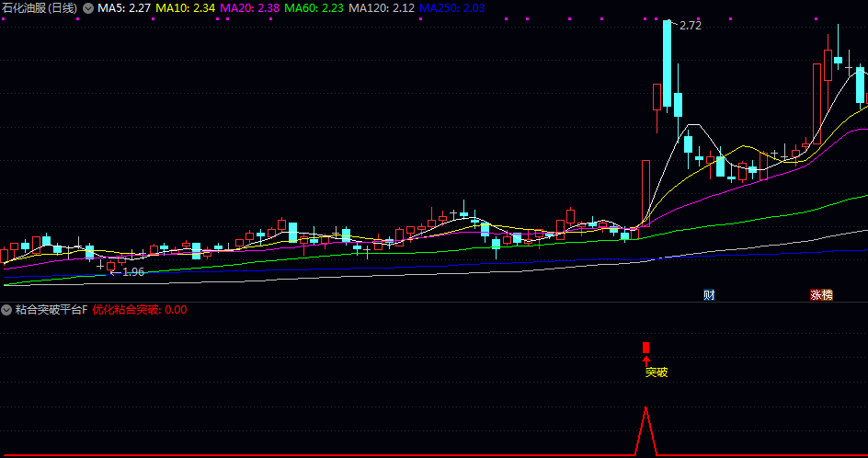Click the 优化粘合突破 value readout
Image resolution: width=868 pixels, height=458 pixels.
click(x=139, y=310)
